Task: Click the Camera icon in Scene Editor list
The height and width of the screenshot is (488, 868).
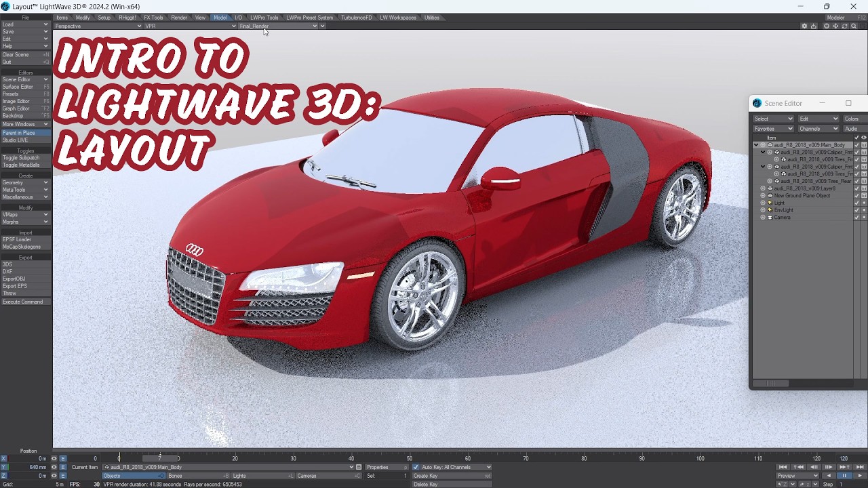Action: click(x=770, y=218)
